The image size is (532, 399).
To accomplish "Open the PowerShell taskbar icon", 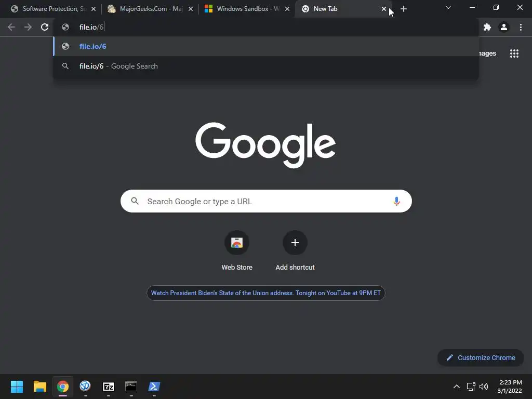I will (154, 387).
